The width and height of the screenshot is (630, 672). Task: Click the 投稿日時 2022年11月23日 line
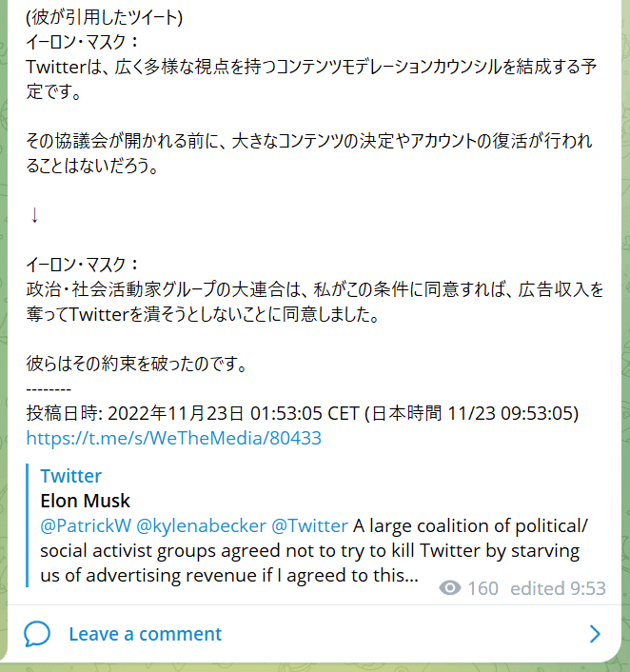303,413
